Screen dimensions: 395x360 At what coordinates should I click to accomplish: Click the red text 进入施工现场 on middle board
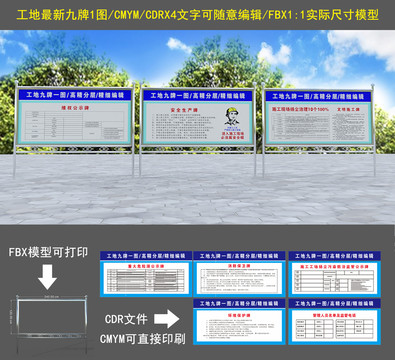point(233,133)
